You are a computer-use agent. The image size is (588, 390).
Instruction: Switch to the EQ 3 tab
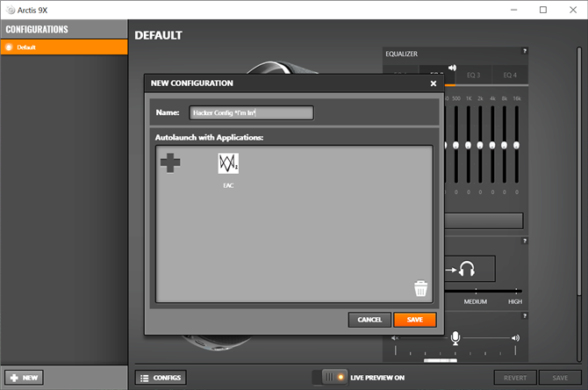[473, 76]
